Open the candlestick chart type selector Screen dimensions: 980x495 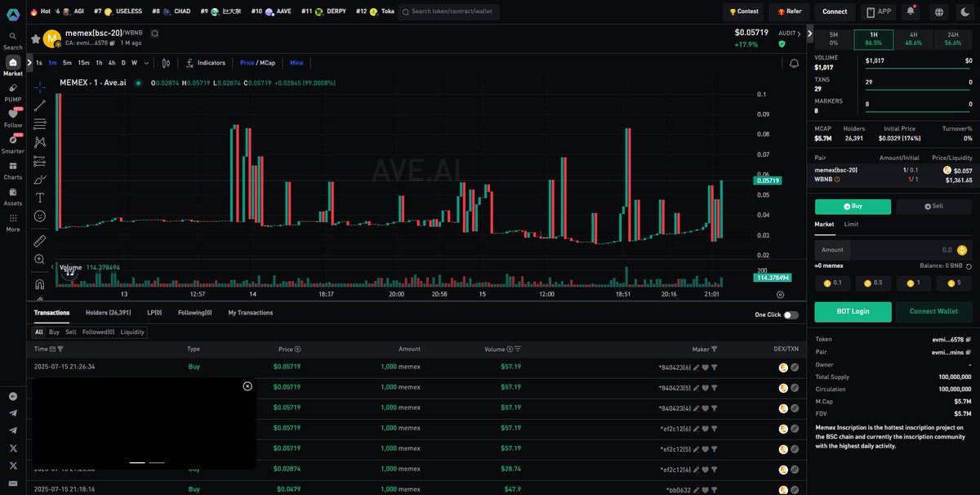point(166,63)
